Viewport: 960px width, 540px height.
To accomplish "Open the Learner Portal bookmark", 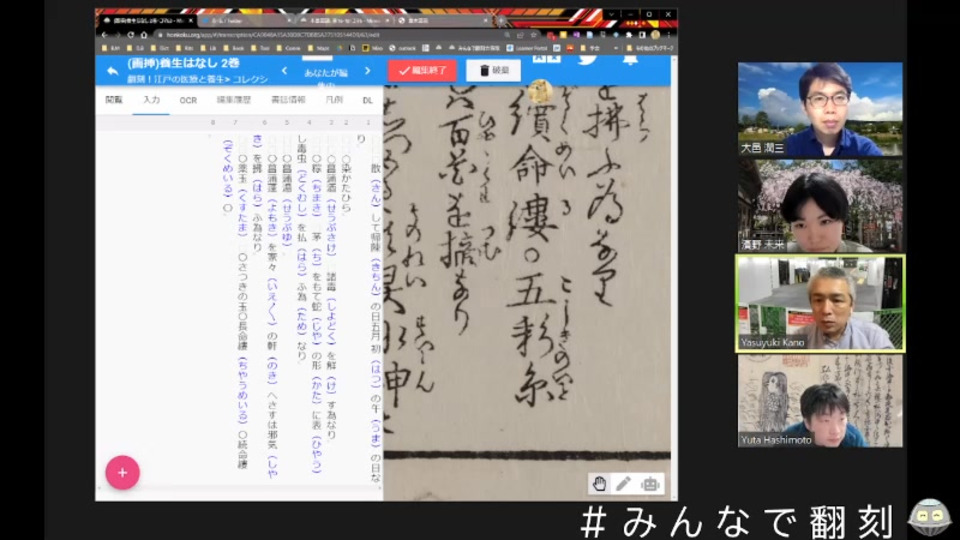I will tap(527, 48).
